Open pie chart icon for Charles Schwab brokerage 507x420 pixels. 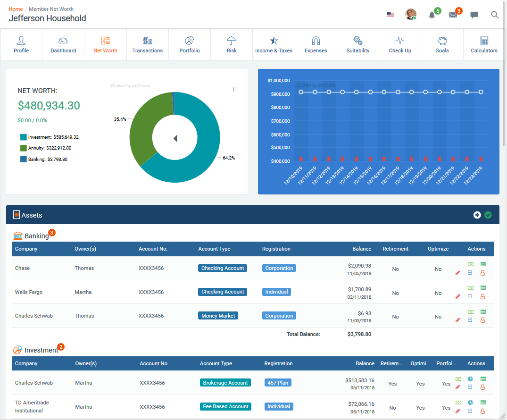click(x=471, y=379)
